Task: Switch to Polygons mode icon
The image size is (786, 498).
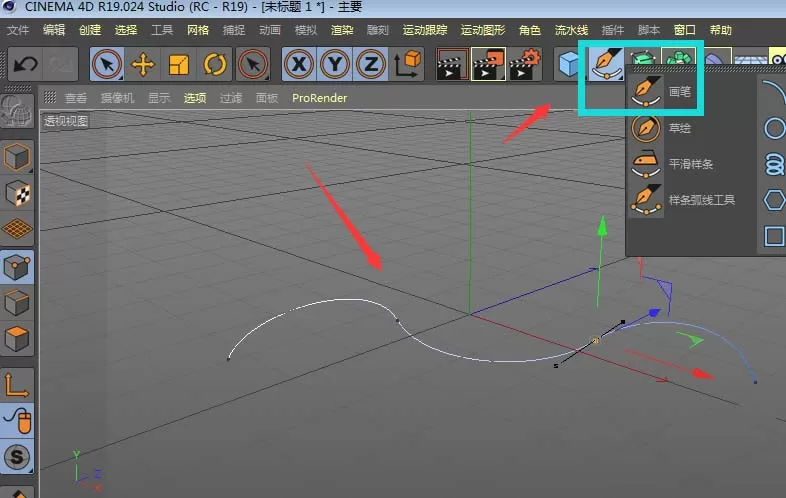Action: (x=17, y=339)
